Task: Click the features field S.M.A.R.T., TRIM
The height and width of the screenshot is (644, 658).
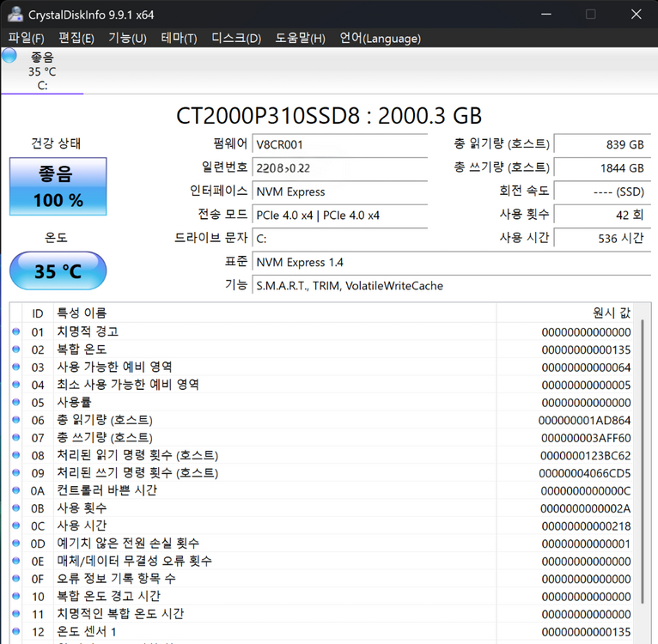Action: coord(452,285)
